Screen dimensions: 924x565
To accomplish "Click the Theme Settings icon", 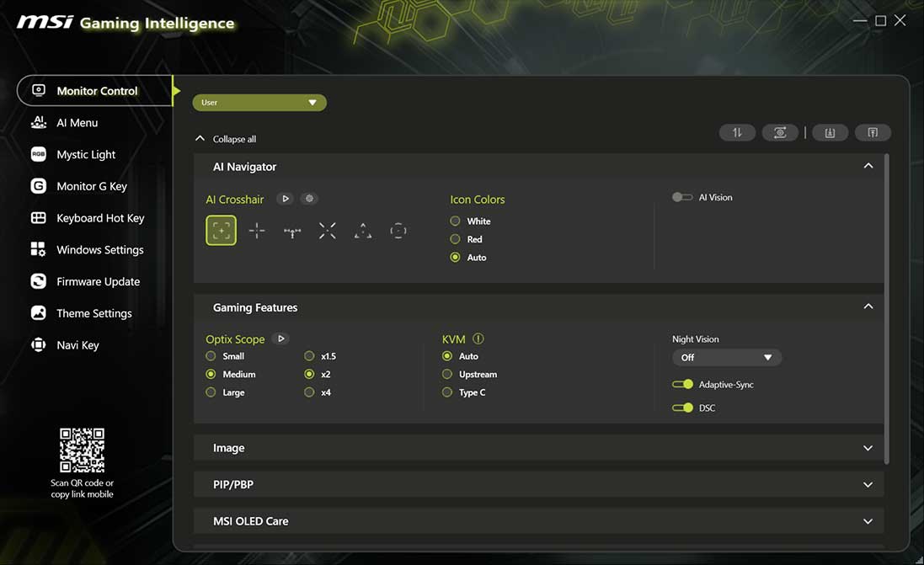I will click(38, 313).
